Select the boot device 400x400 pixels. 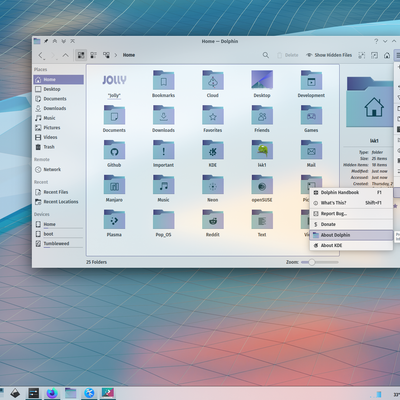click(x=58, y=234)
